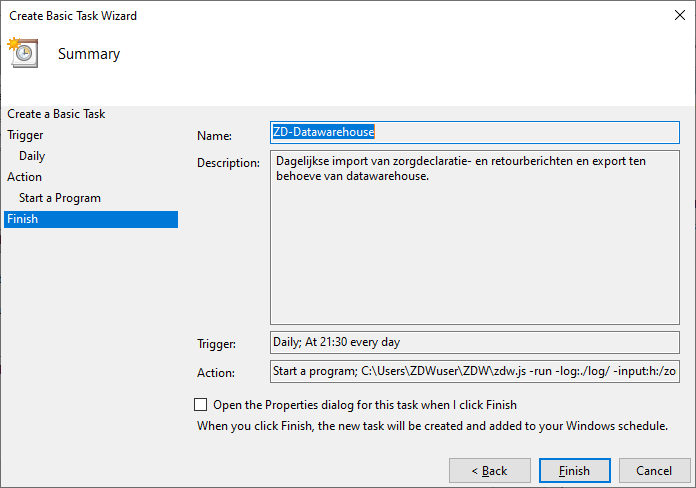Click the Windows schedule notice text

pyautogui.click(x=432, y=425)
